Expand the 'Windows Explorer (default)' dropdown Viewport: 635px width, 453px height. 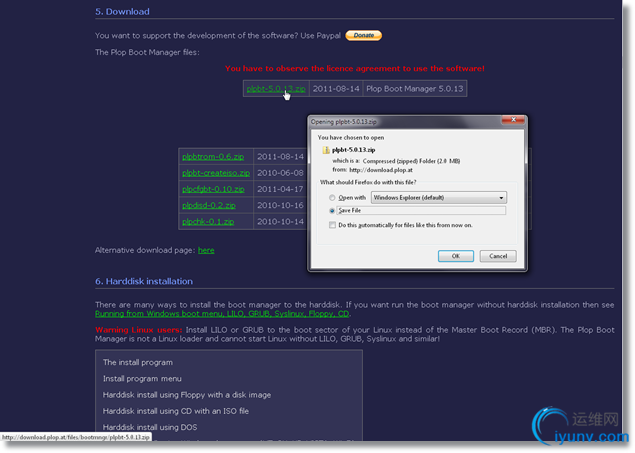pos(439,198)
